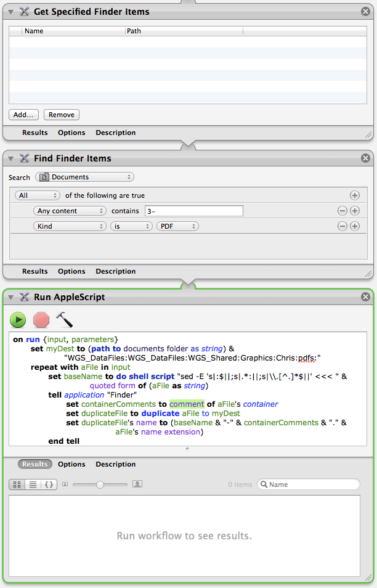Open the 'is' operator dropdown

click(131, 226)
